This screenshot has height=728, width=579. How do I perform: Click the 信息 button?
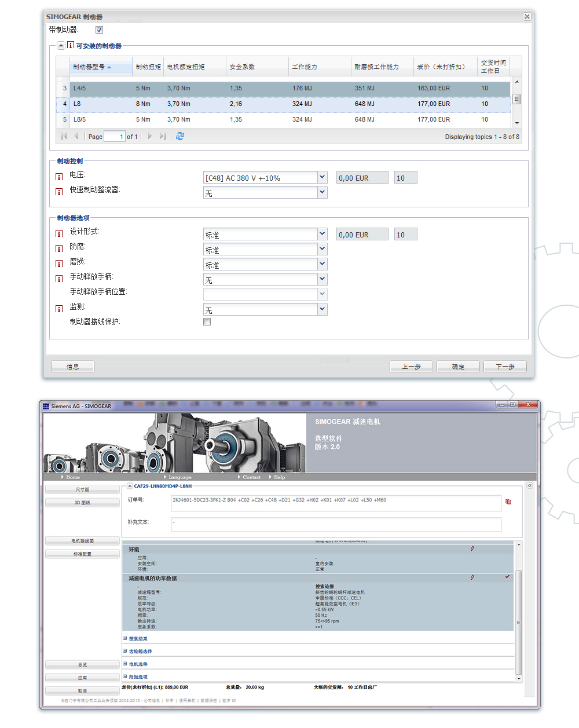pos(72,367)
